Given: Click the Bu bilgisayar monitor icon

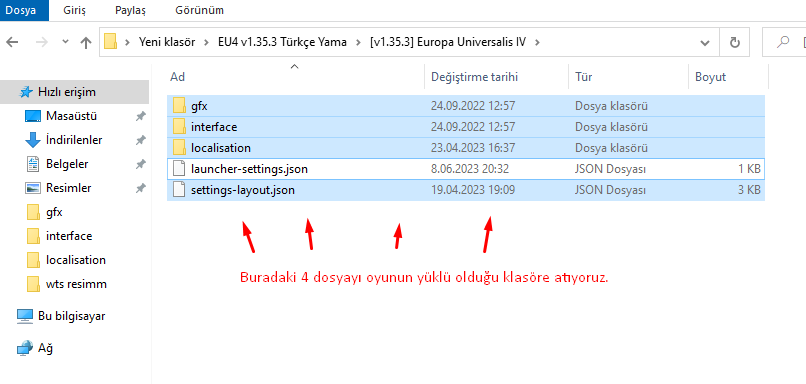Looking at the screenshot, I should [25, 316].
